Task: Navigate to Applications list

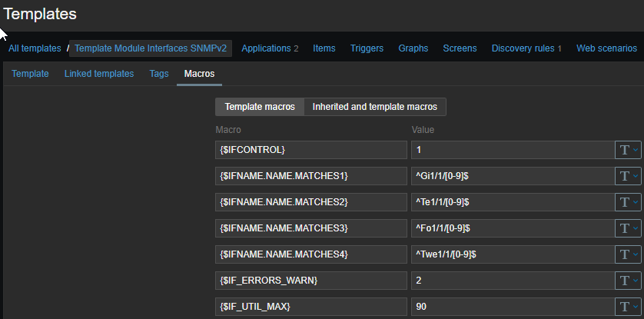Action: 269,48
